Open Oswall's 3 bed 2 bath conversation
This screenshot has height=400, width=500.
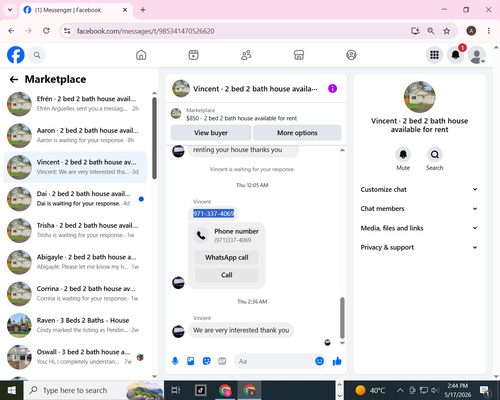pos(75,357)
